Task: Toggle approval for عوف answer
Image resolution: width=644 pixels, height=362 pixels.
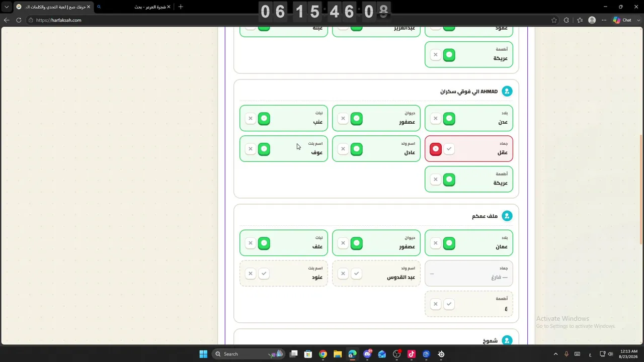Action: click(x=264, y=149)
